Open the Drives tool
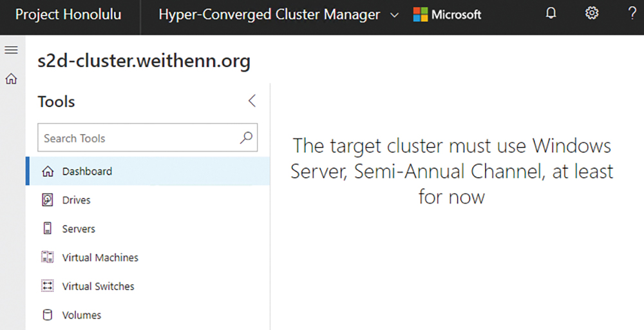The height and width of the screenshot is (330, 644). (148, 200)
